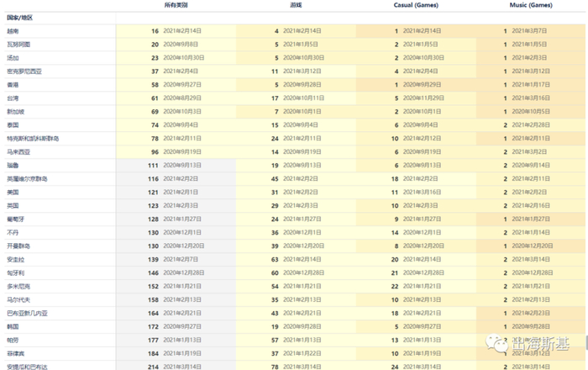
Task: Select the 多米尼克 row name
Action: pos(18,287)
